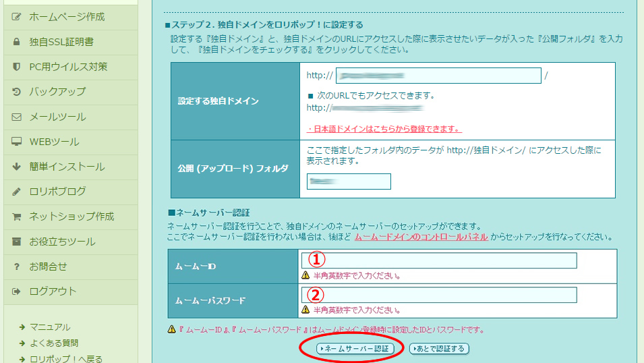Click the ステップ２ heading text

tap(264, 25)
